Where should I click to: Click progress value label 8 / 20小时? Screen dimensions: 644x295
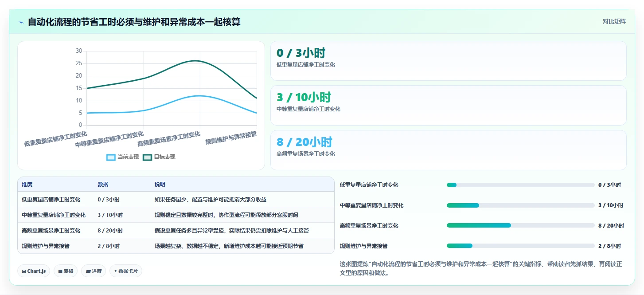click(611, 225)
